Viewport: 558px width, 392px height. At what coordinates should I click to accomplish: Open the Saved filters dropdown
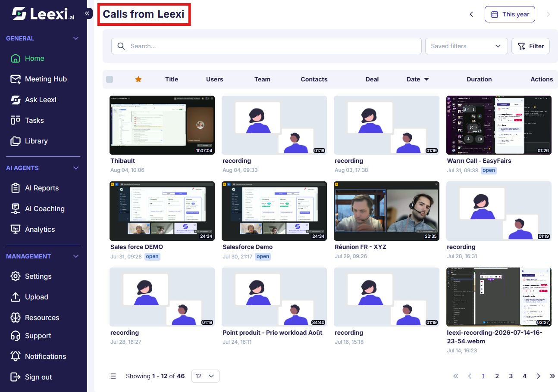click(x=466, y=46)
